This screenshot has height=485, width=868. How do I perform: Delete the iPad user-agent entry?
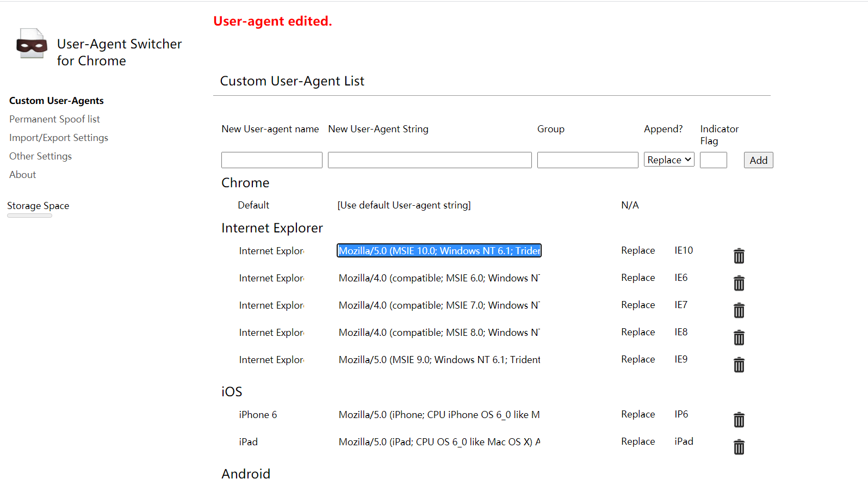(739, 447)
